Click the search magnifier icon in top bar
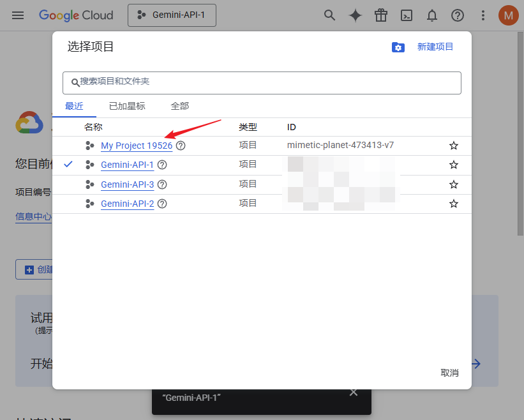This screenshot has height=420, width=524. [x=330, y=15]
